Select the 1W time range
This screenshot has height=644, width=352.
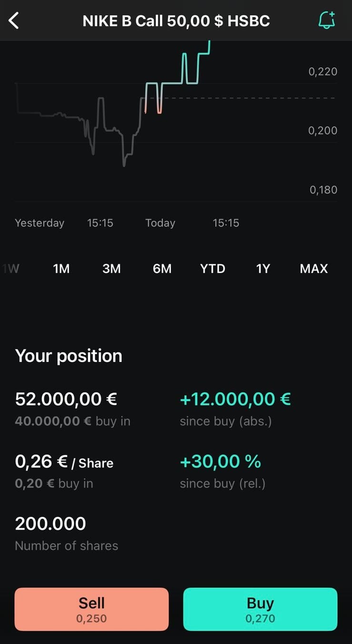[x=11, y=269]
